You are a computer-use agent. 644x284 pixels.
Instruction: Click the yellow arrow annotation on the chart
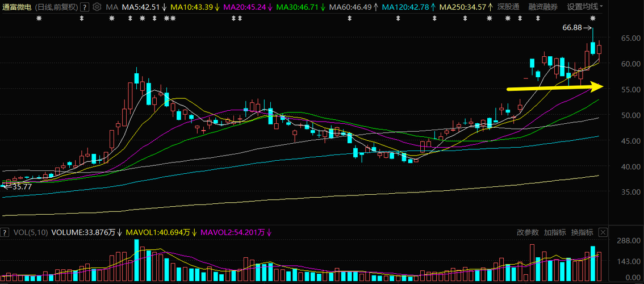(x=555, y=86)
